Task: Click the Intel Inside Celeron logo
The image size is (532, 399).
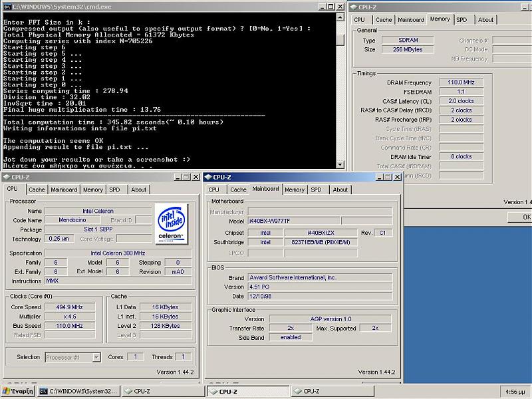Action: point(172,223)
